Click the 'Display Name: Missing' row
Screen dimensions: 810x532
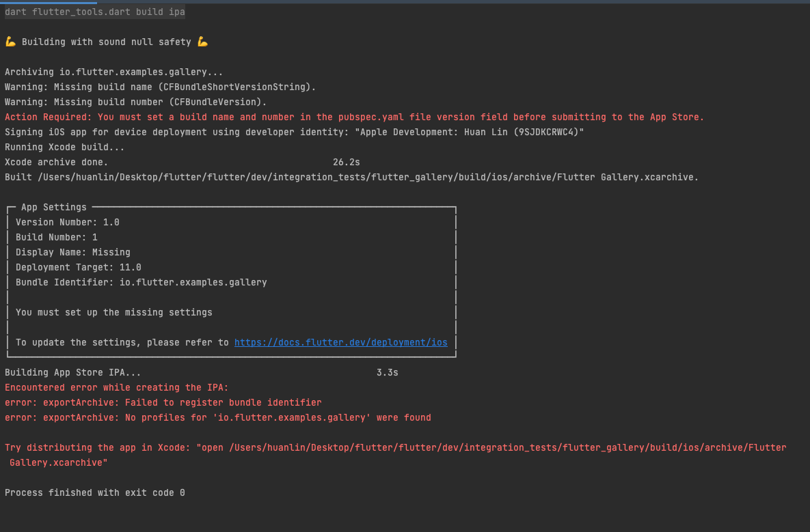tap(73, 252)
